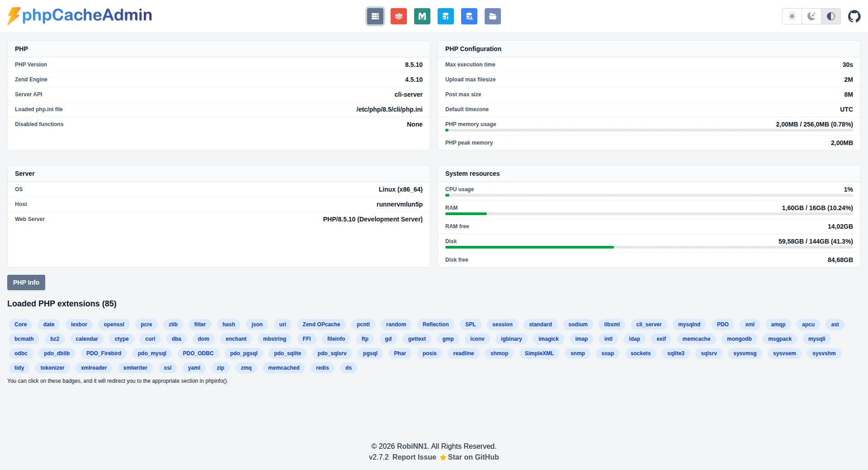
Task: Open the folder-icon file cache dashboard
Action: (493, 16)
